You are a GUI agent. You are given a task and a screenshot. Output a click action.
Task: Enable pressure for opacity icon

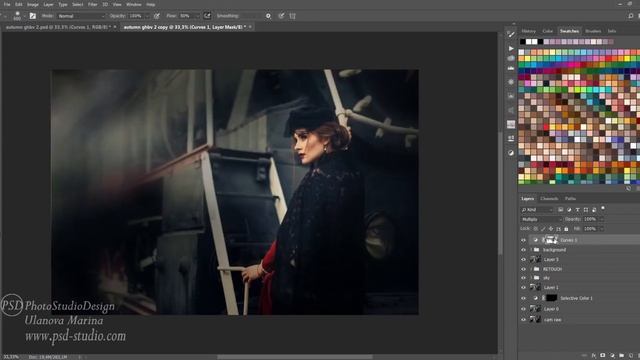click(x=157, y=16)
